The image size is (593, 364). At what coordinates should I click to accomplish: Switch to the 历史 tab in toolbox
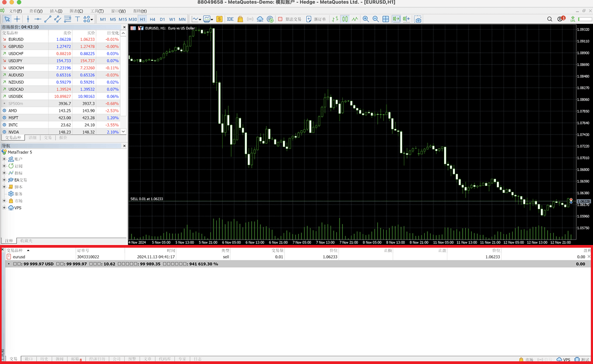[44, 359]
